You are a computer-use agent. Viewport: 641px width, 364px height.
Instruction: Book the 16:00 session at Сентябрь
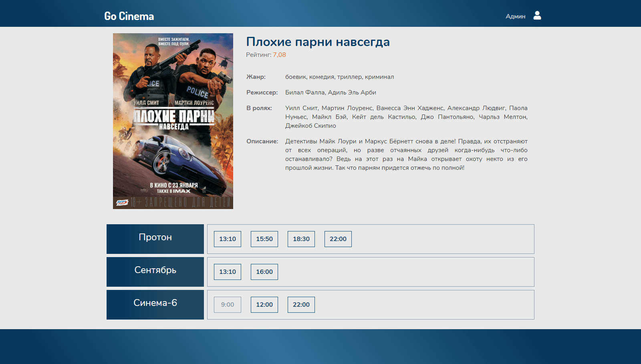264,272
